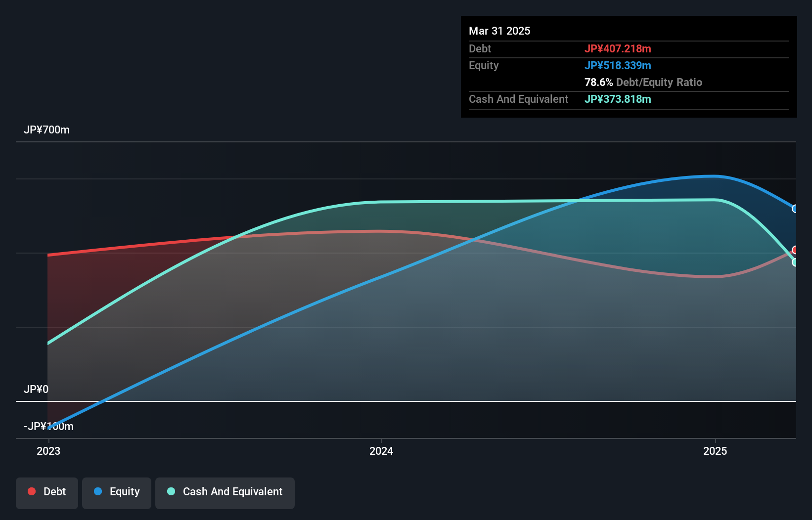This screenshot has height=520, width=812.
Task: Click the Mar 31 2025 tooltip date
Action: [499, 31]
